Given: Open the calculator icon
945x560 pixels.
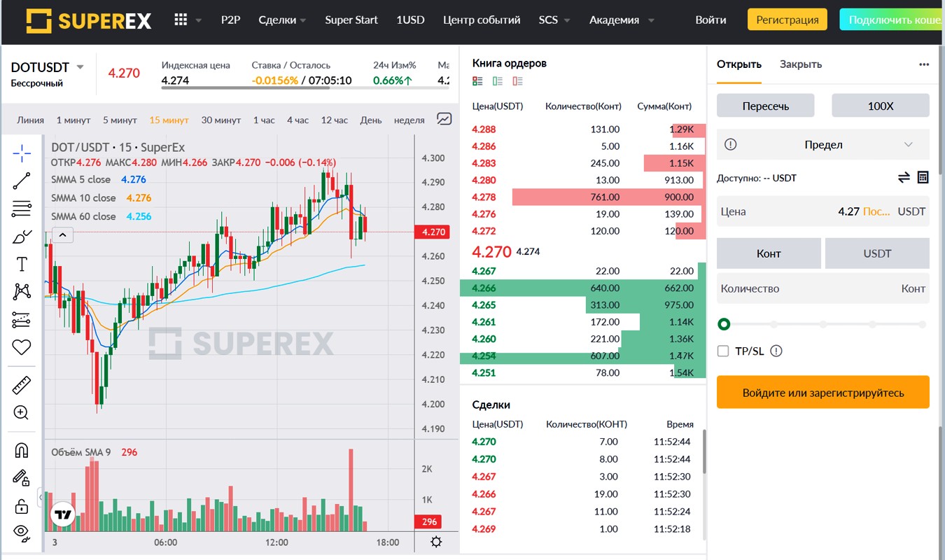Looking at the screenshot, I should tap(923, 178).
